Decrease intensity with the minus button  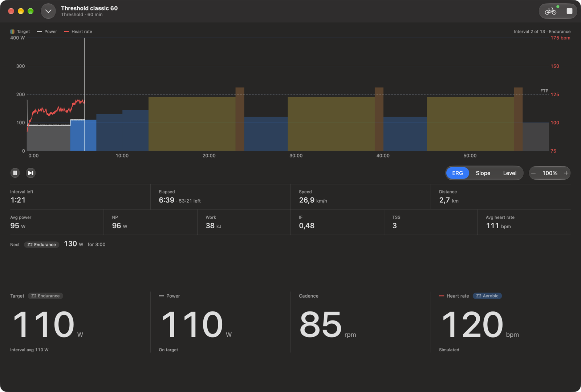[533, 173]
